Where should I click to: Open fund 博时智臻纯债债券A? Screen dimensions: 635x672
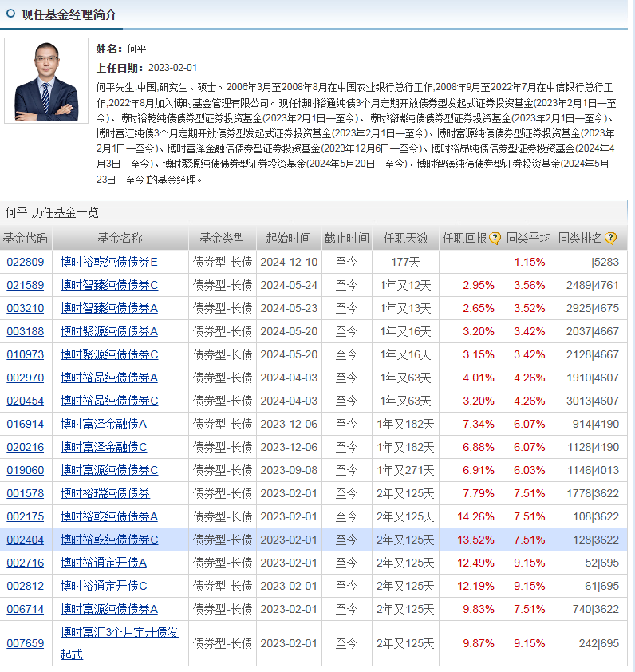109,308
